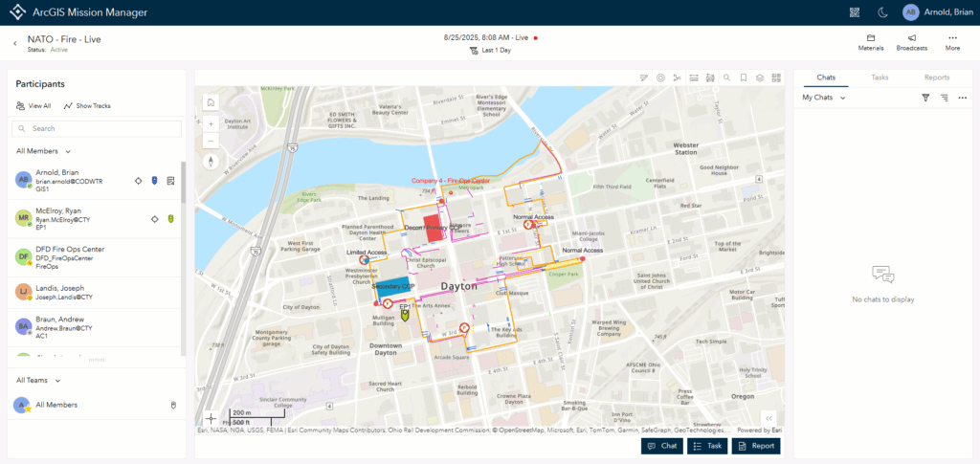Open the Last 1 Day time filter
980x464 pixels.
490,50
